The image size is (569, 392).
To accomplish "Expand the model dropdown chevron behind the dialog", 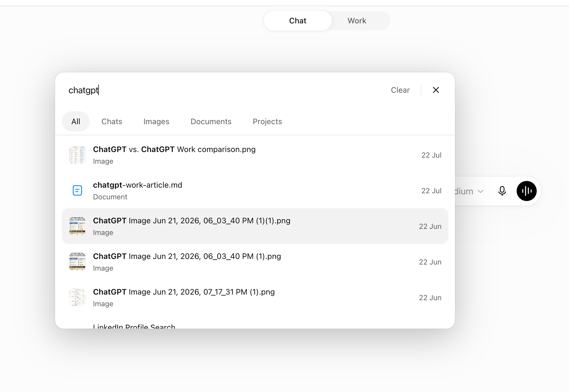I will [x=480, y=191].
